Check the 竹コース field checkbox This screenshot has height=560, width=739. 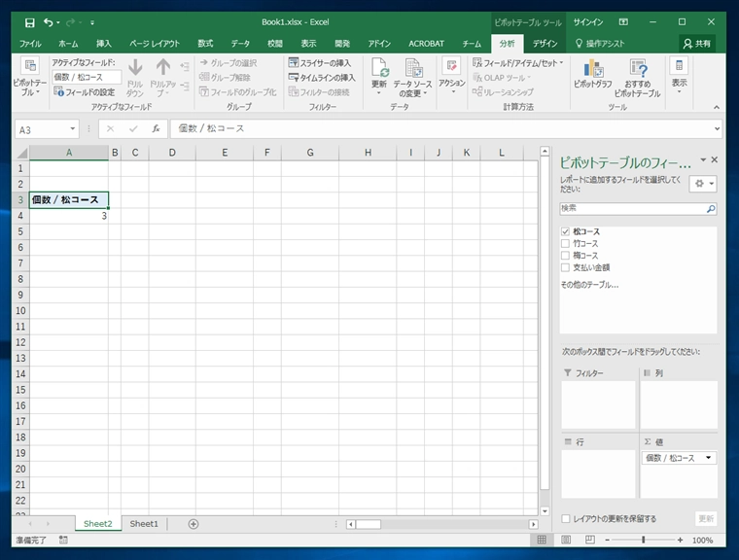coord(565,243)
